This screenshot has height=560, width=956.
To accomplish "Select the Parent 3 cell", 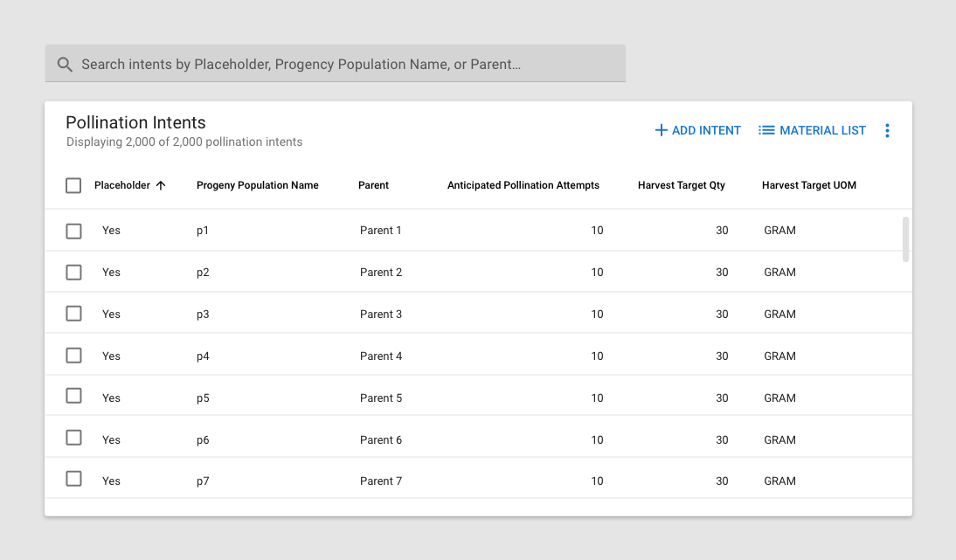I will click(381, 315).
